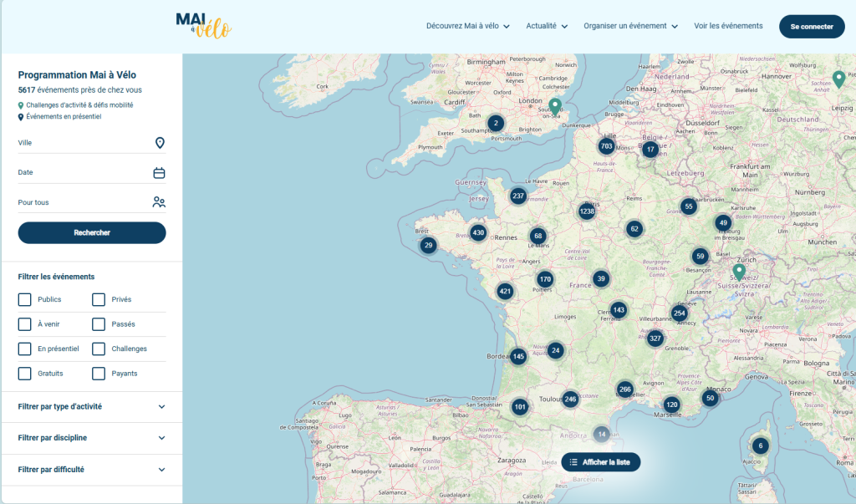Click the Rechercher button
856x504 pixels.
click(x=92, y=232)
